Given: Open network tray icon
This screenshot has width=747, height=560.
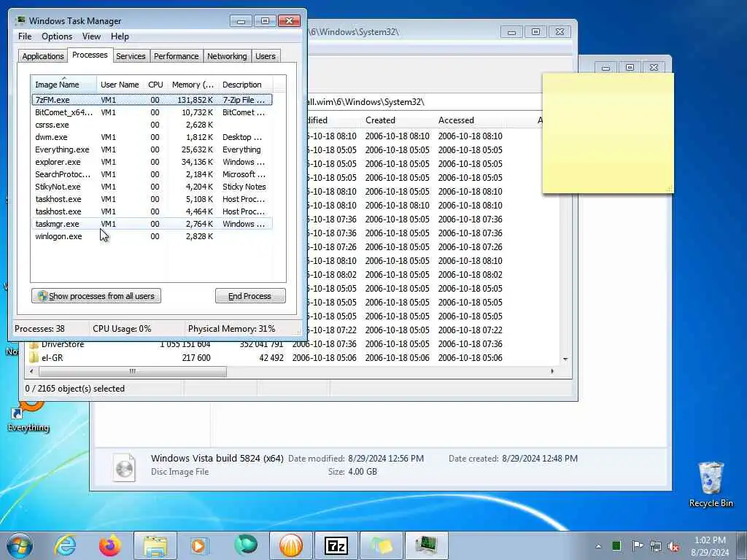Looking at the screenshot, I should click(x=656, y=546).
